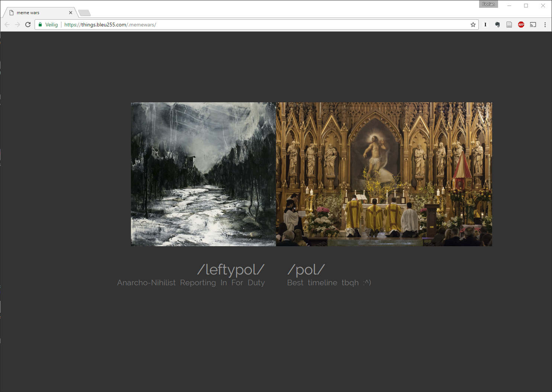Select the meme wars tab
Screen dimensions: 552x392
coord(37,13)
